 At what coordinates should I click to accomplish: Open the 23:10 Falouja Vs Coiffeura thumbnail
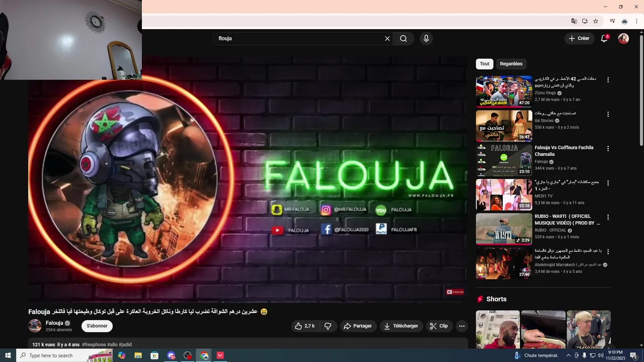click(504, 160)
